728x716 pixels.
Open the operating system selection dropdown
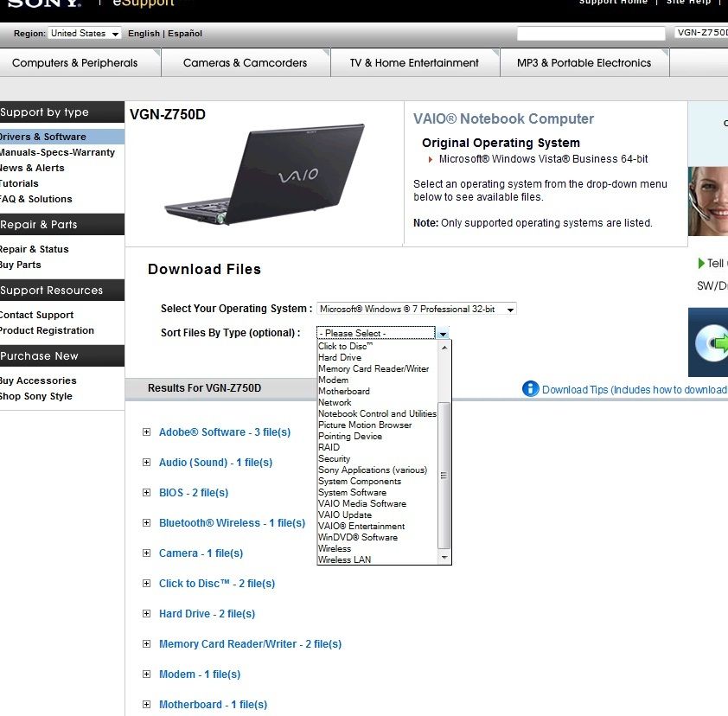(x=417, y=309)
